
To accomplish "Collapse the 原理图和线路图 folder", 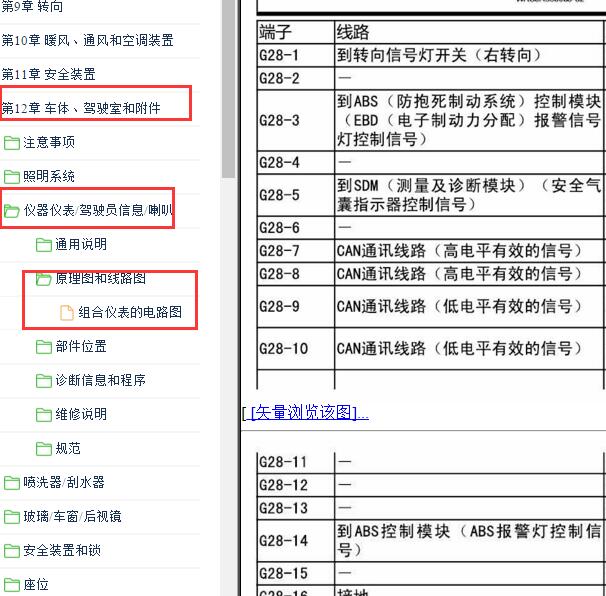I will coord(100,278).
